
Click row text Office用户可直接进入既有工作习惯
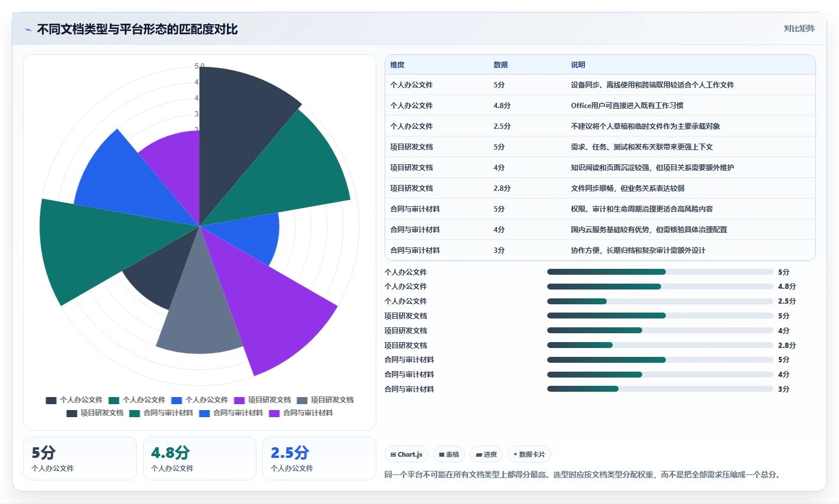[x=627, y=106]
